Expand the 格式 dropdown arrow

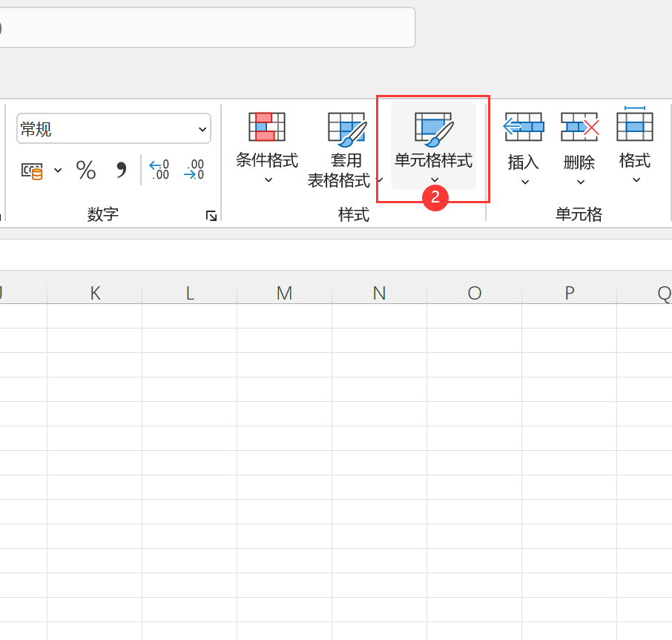636,180
